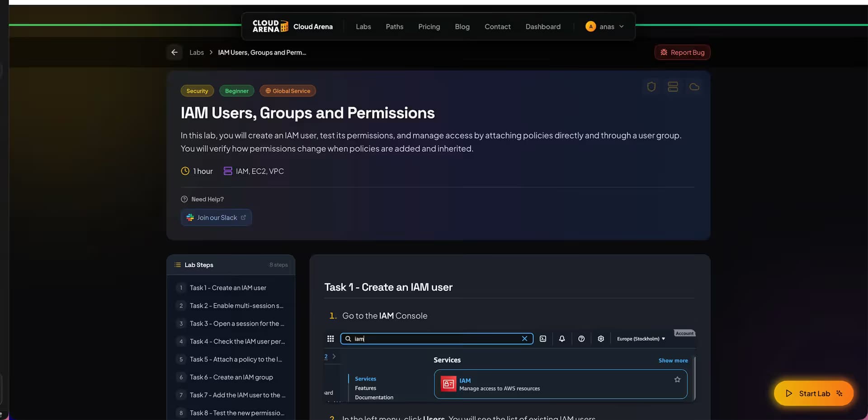This screenshot has height=420, width=868.
Task: Select Task 2 - Enable multi-session step
Action: (x=231, y=306)
